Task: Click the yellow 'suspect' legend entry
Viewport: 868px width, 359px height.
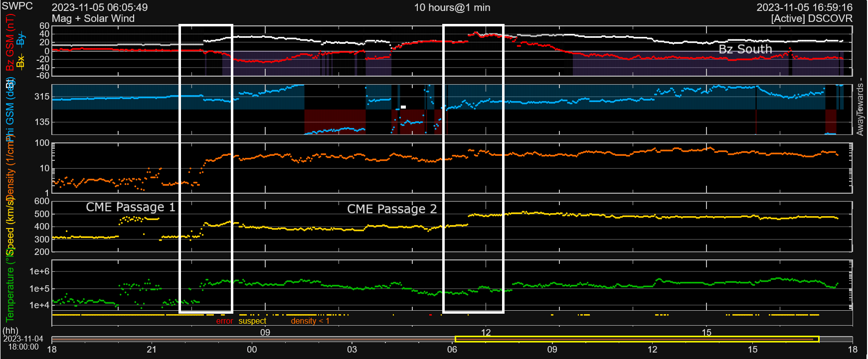Action: coord(252,321)
